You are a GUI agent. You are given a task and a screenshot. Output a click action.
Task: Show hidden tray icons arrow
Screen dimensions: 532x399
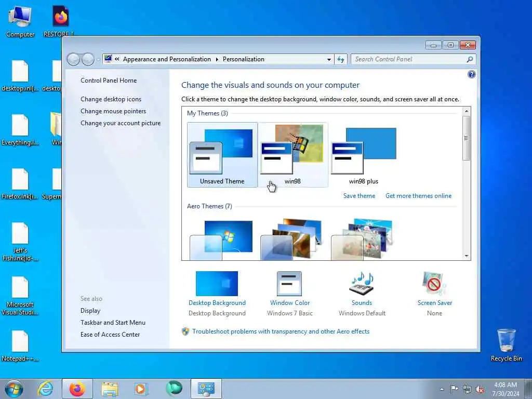pos(442,389)
